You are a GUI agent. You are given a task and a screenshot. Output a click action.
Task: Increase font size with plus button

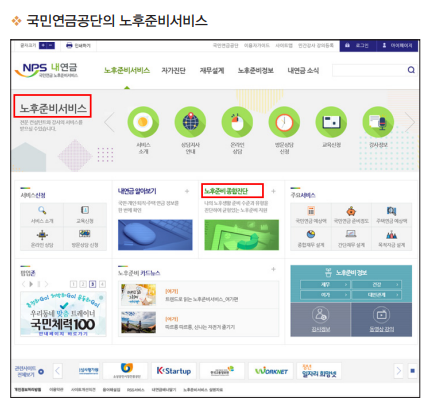tap(43, 45)
